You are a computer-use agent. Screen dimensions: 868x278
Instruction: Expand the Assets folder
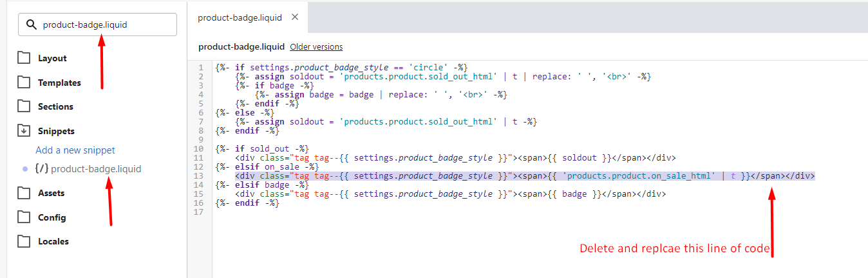[51, 193]
